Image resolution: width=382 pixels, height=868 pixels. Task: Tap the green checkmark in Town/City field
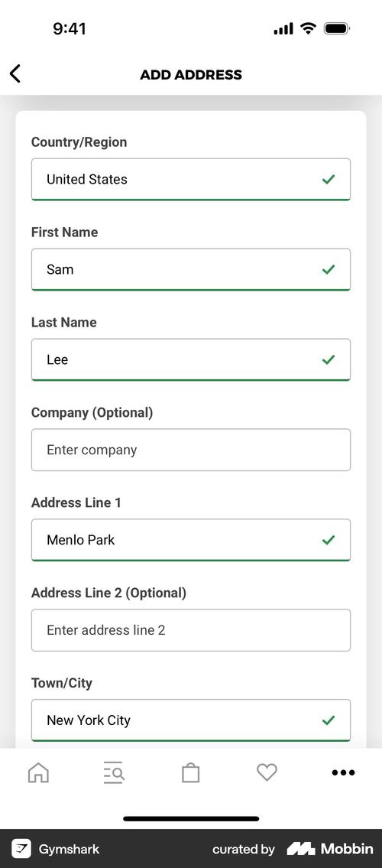click(x=329, y=720)
